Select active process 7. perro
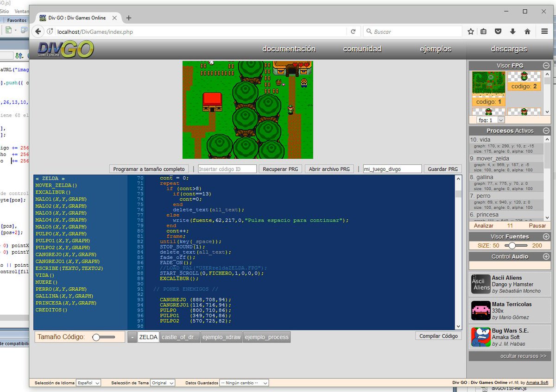Image resolution: width=556 pixels, height=392 pixels. [505, 202]
